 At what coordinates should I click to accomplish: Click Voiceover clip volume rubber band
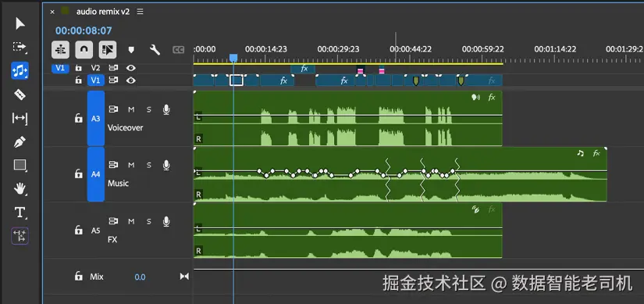coord(347,115)
